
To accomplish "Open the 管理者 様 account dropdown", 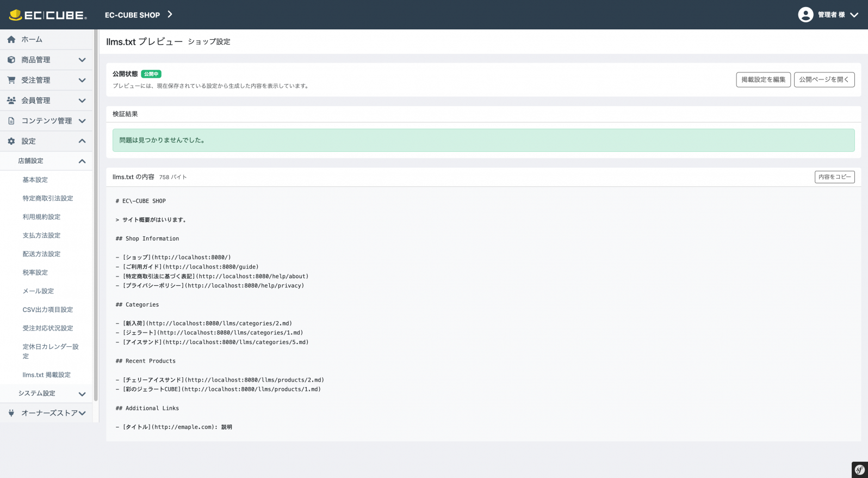I will pyautogui.click(x=828, y=15).
